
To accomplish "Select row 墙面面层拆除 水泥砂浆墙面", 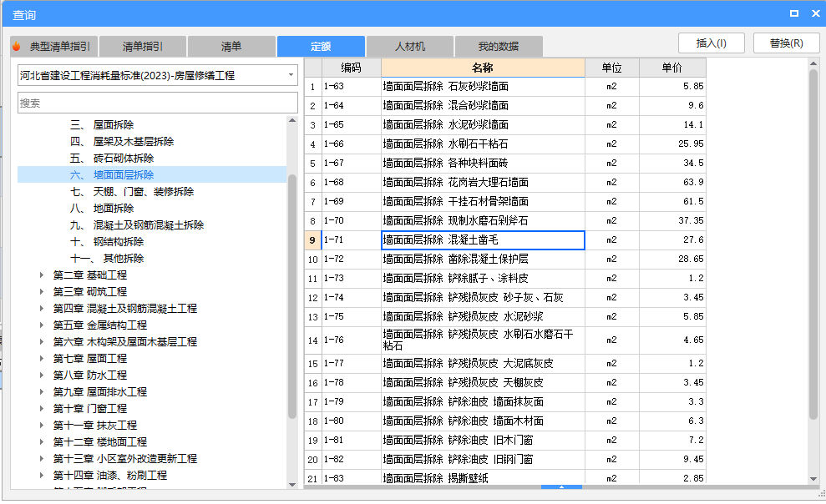I will tap(504, 124).
